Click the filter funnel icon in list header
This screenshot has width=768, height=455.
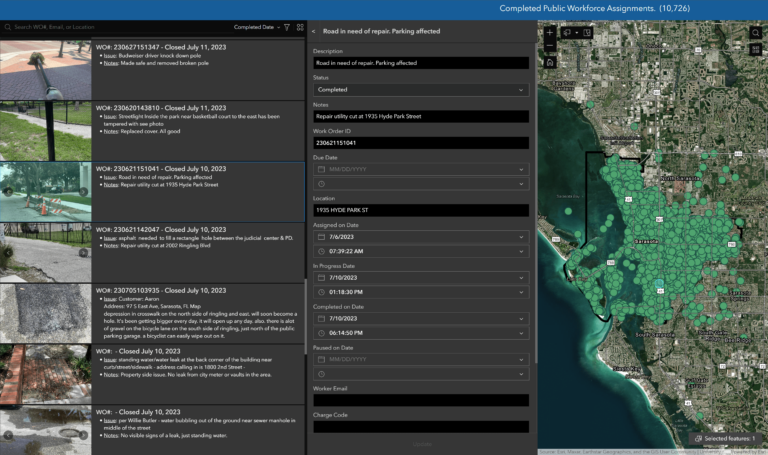click(287, 27)
